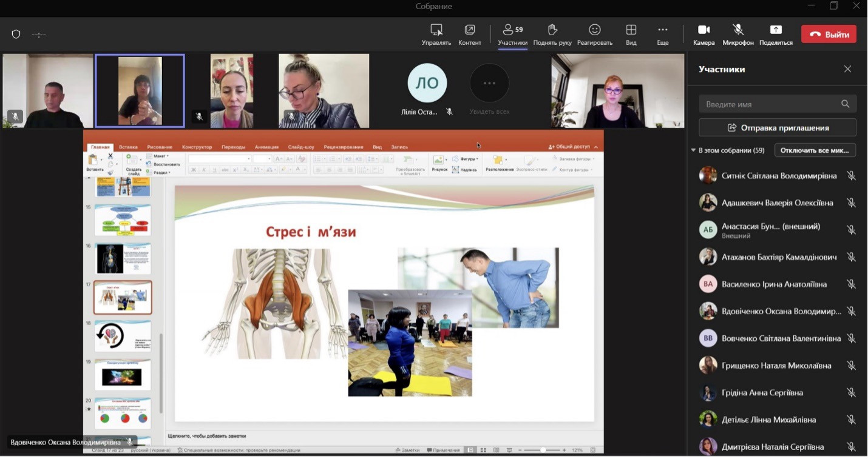Viewport: 868px width, 459px height.
Task: Collapse the 'В этом собрании (59)' list
Action: [694, 150]
